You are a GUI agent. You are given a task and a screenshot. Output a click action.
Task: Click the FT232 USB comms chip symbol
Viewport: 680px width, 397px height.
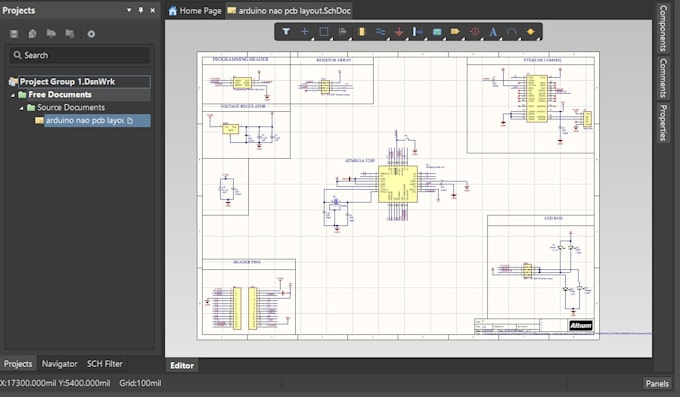coord(536,99)
